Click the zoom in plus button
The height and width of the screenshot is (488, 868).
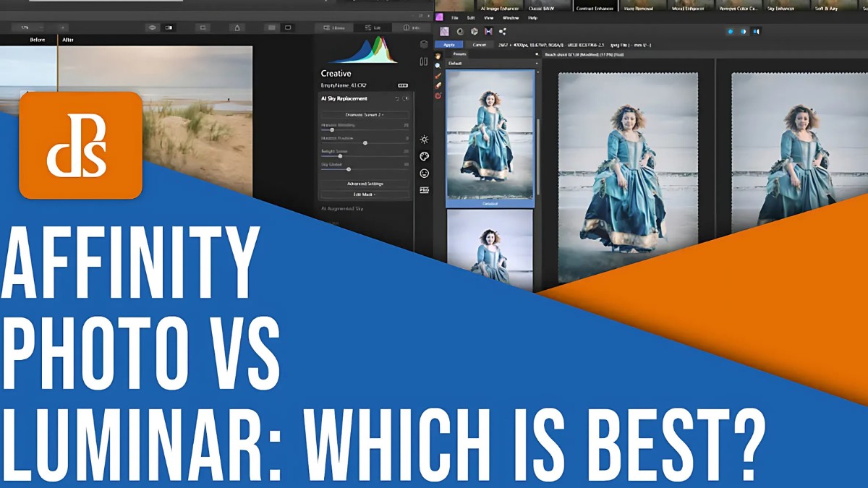point(62,27)
